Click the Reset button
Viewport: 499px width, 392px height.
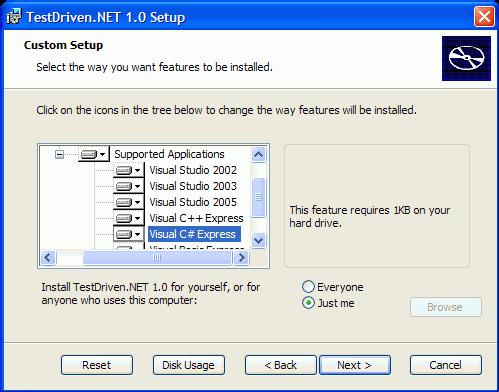97,365
